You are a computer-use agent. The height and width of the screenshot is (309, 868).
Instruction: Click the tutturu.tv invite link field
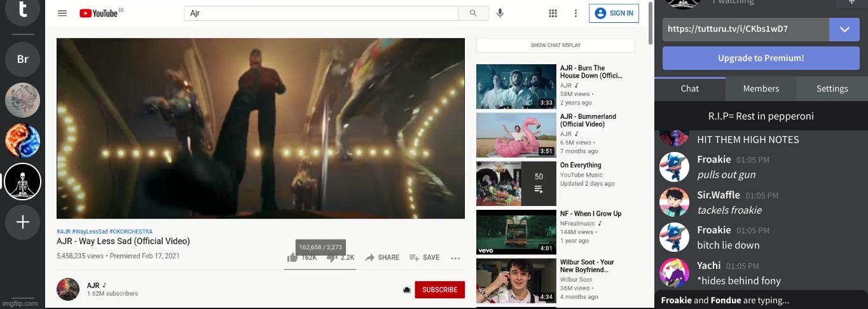746,29
